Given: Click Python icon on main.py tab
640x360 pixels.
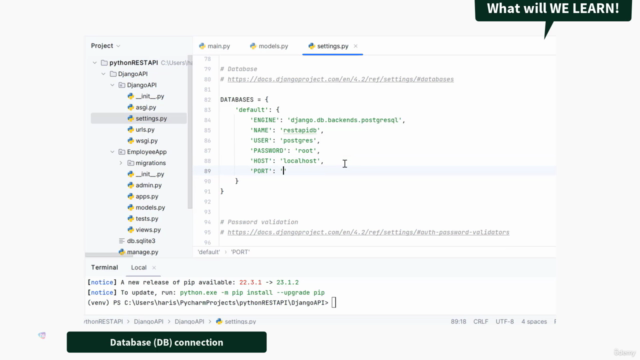Looking at the screenshot, I should (202, 46).
